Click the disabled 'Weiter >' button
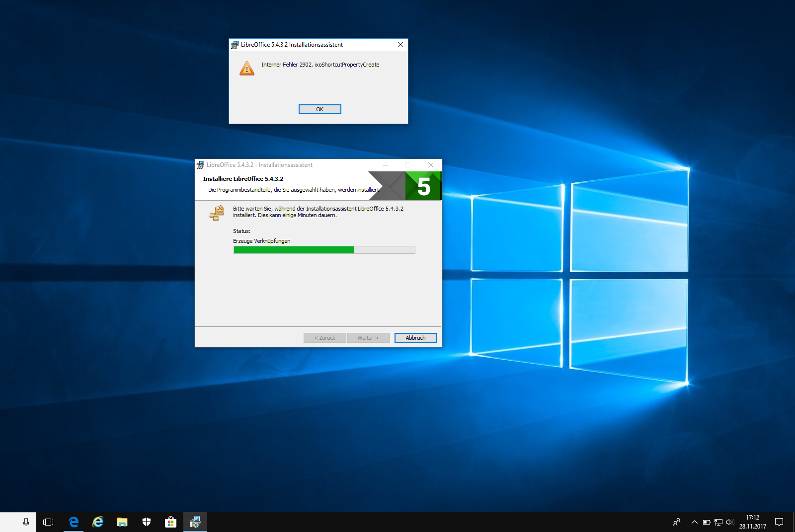This screenshot has width=795, height=532. (368, 338)
